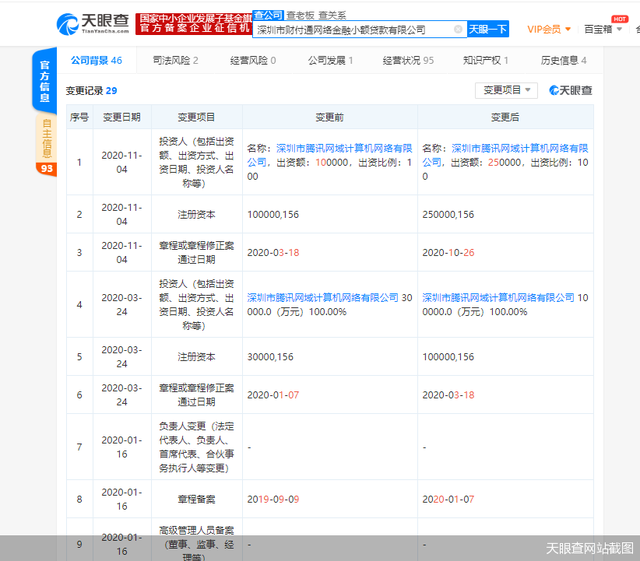Image resolution: width=640 pixels, height=561 pixels.
Task: Click the Tianyancha logo
Action: pos(93,24)
